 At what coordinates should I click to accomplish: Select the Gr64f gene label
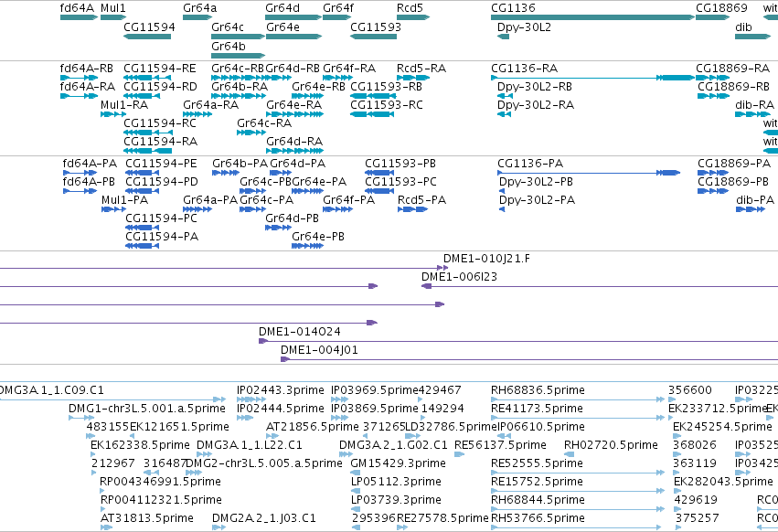click(338, 8)
